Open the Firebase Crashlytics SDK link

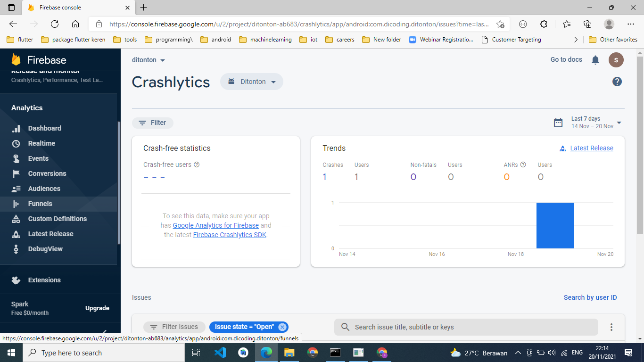[x=230, y=234]
